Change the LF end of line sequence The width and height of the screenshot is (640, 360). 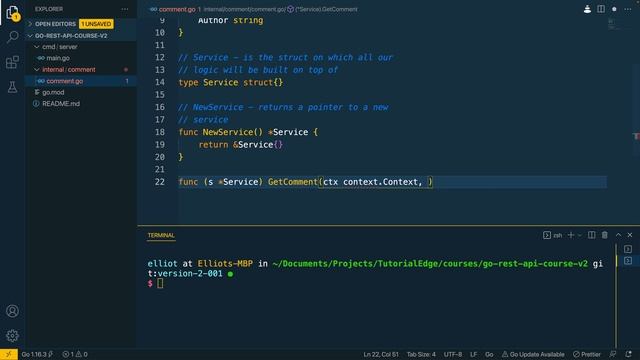[x=473, y=354]
